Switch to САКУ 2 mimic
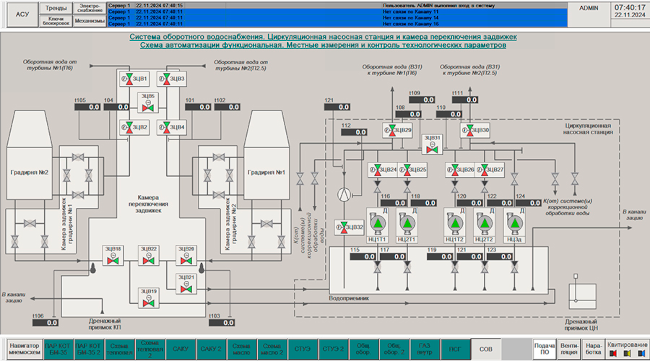This screenshot has width=650, height=361. tap(211, 349)
